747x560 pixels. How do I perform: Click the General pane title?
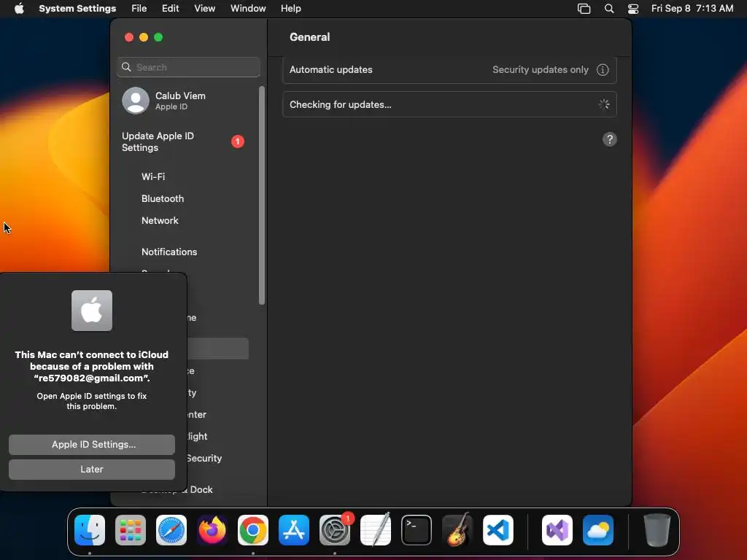click(x=309, y=37)
